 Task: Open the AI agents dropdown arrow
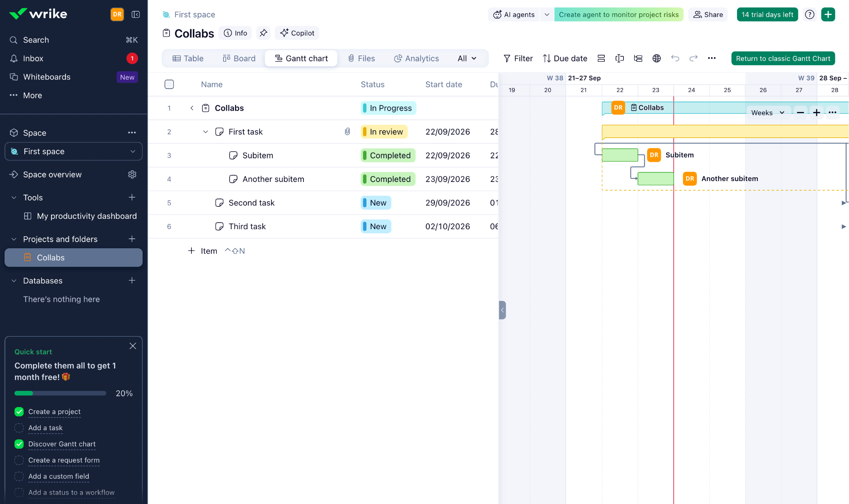[547, 15]
